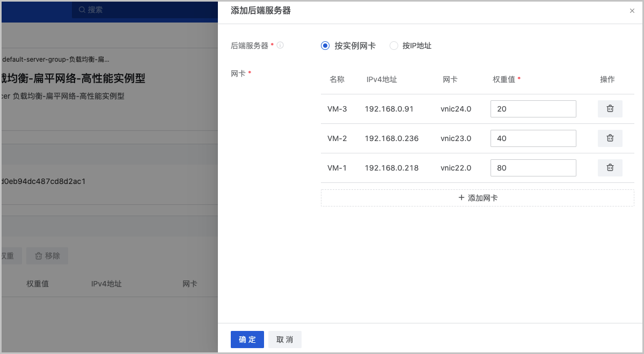Click the weight field for VM-1
The image size is (644, 354).
pyautogui.click(x=533, y=168)
